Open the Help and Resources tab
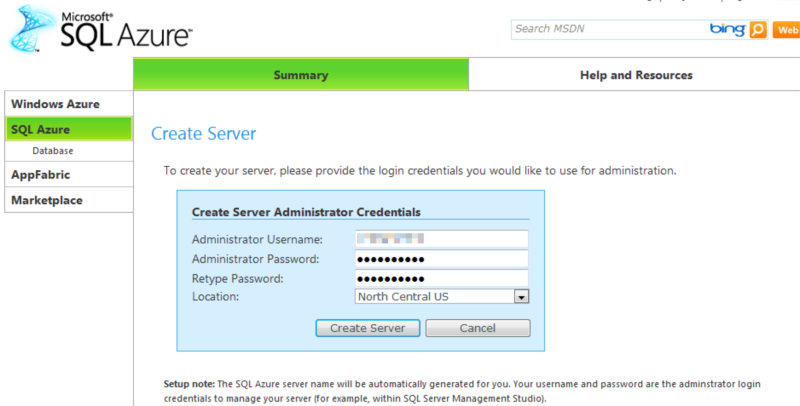 point(635,75)
